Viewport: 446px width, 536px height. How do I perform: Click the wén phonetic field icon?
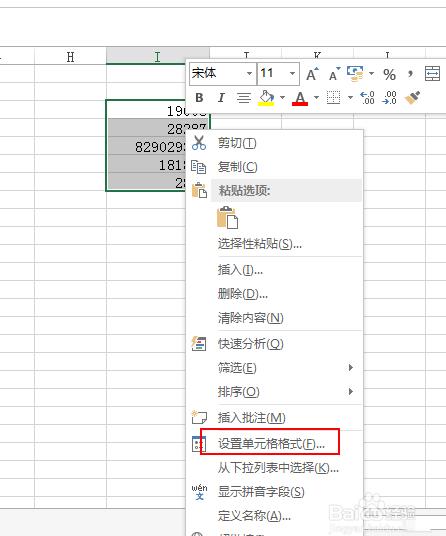point(199,492)
